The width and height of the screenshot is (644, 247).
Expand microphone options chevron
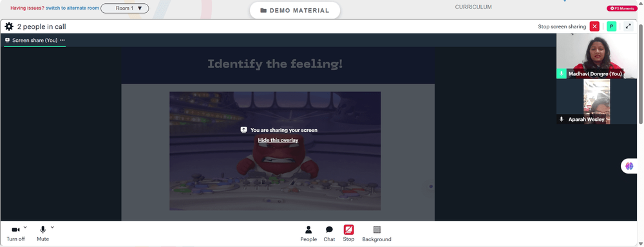pyautogui.click(x=52, y=227)
